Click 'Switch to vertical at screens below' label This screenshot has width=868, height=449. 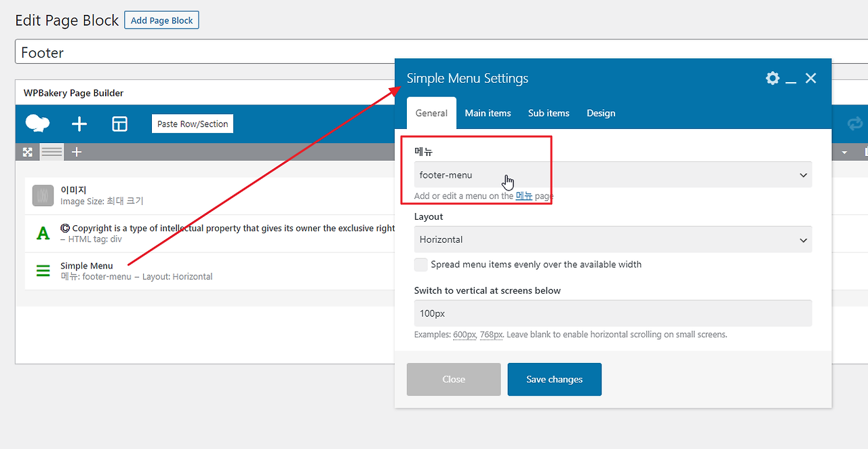[488, 290]
